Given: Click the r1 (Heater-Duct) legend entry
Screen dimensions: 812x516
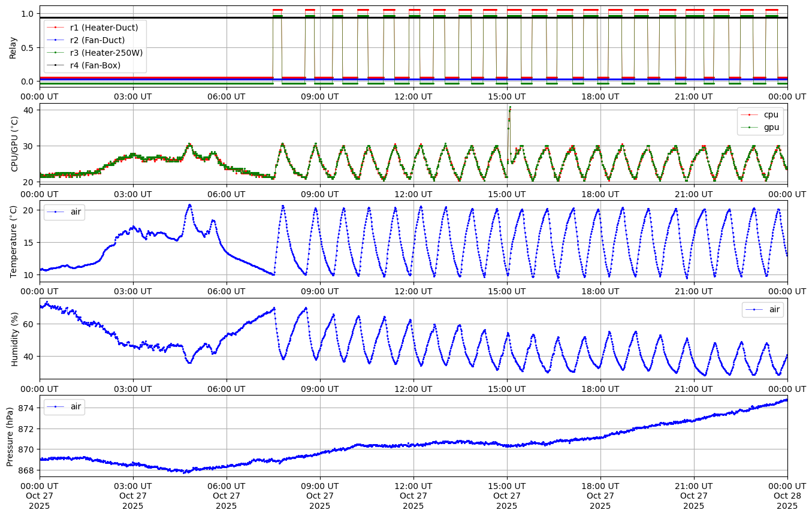Looking at the screenshot, I should [x=104, y=28].
